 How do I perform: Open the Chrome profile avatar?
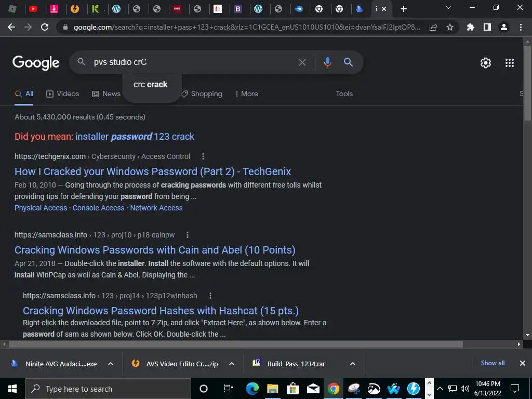[504, 27]
